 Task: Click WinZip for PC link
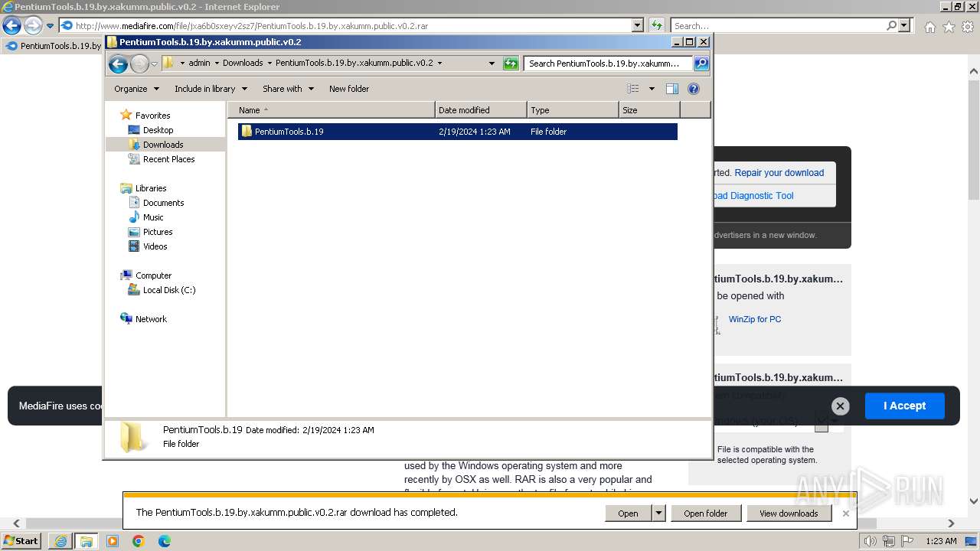(x=755, y=319)
